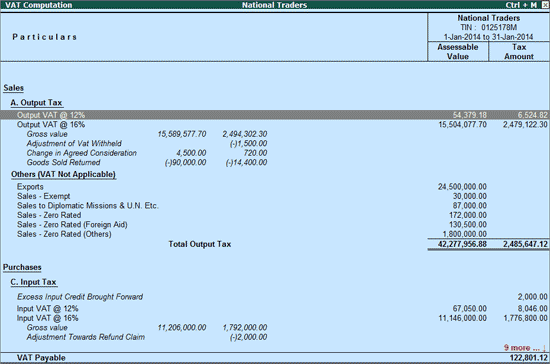The height and width of the screenshot is (364, 550).
Task: Click Adjustment Towards Refund Claim line
Action: click(147, 337)
